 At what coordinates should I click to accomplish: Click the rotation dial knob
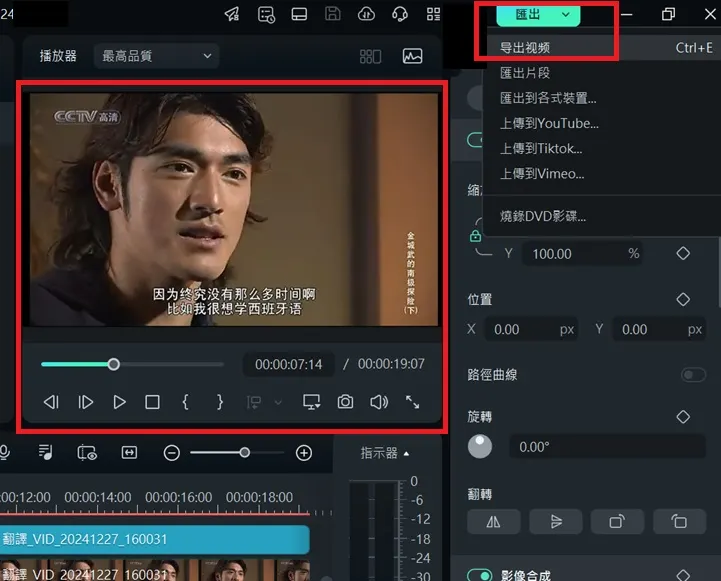point(480,446)
